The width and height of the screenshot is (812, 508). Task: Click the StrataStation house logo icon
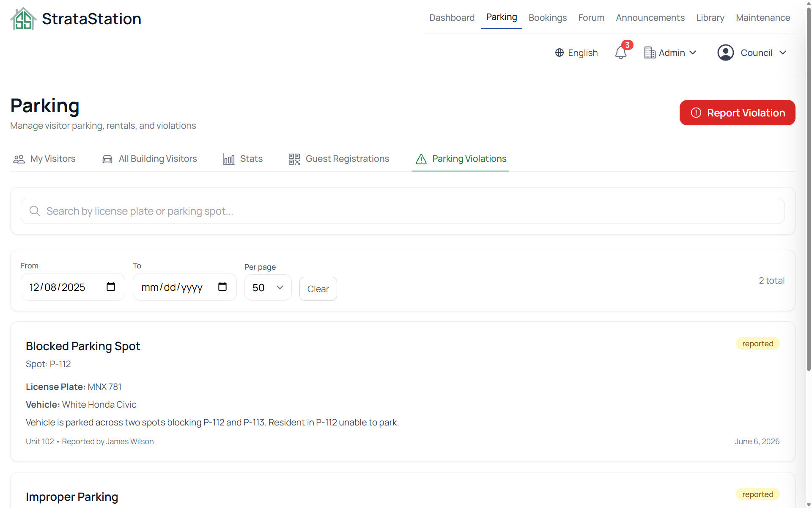pos(23,19)
